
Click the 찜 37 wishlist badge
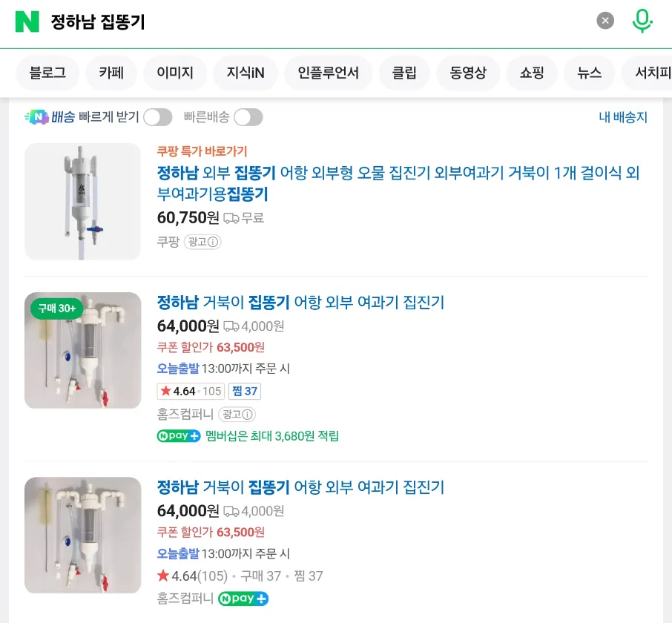[x=245, y=391]
